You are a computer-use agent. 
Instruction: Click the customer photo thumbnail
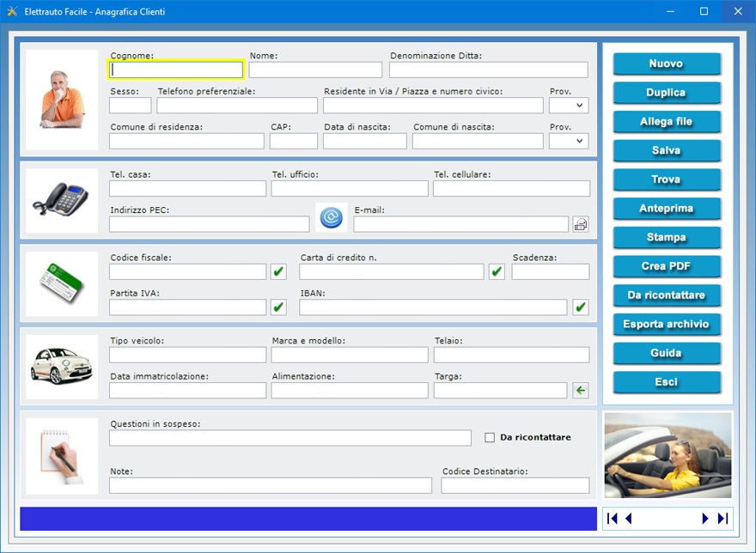click(62, 100)
